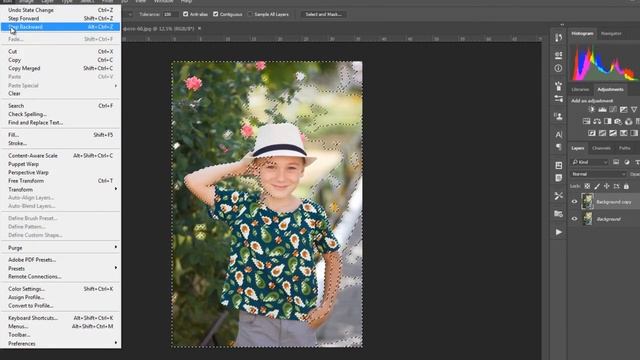Switch to the Paths tab

(624, 148)
